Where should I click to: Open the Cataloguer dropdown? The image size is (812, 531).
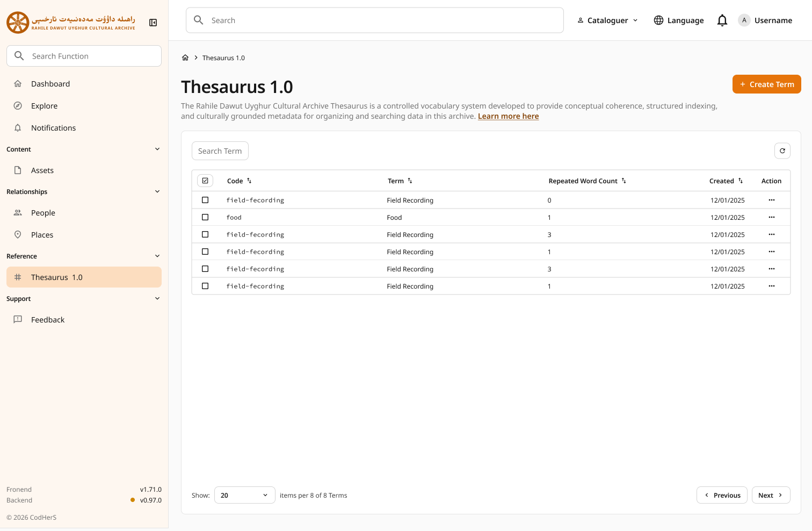pos(607,20)
